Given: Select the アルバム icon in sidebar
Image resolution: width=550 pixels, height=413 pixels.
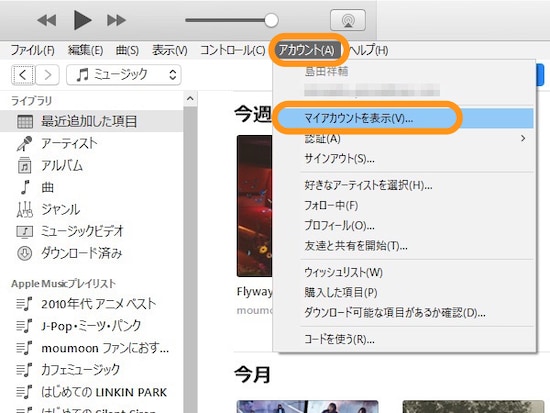Looking at the screenshot, I should coord(25,165).
